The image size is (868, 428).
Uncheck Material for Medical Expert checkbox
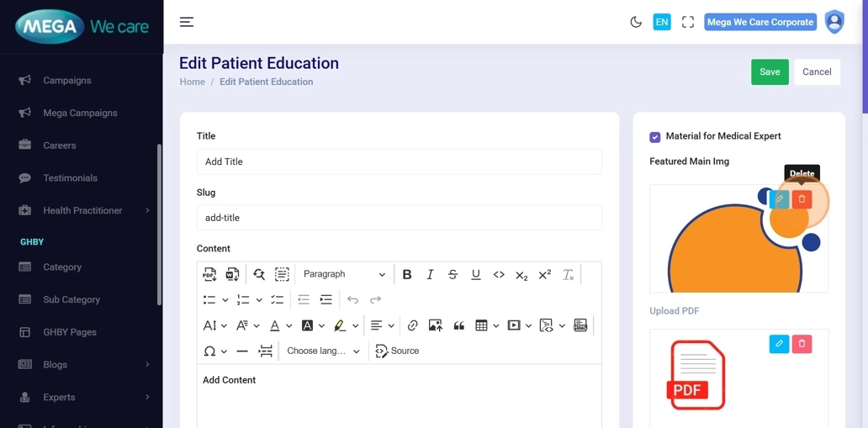655,137
